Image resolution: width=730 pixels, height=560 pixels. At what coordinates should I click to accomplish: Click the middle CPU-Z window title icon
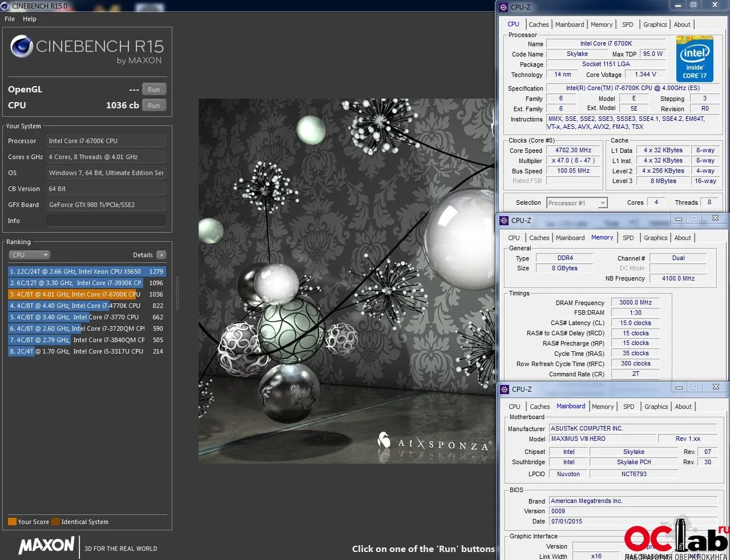504,221
